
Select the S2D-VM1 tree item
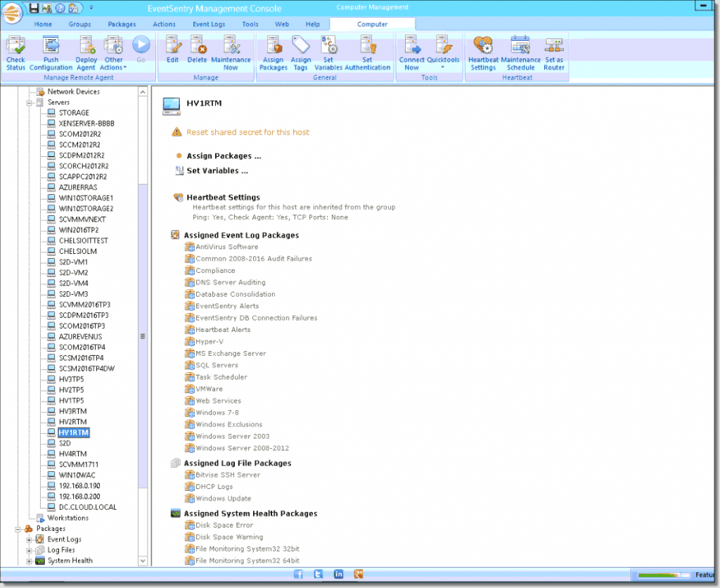pyautogui.click(x=73, y=262)
